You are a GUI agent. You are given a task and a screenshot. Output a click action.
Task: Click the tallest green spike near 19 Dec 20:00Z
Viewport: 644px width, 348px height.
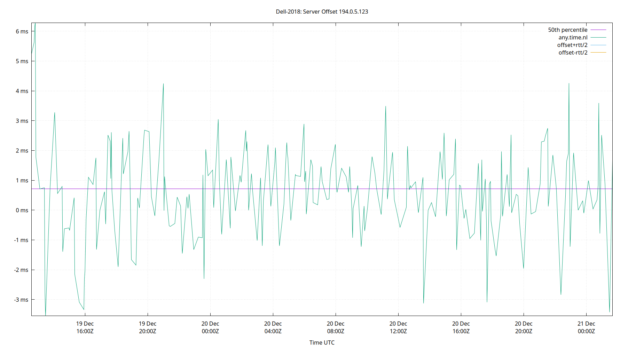pyautogui.click(x=164, y=84)
